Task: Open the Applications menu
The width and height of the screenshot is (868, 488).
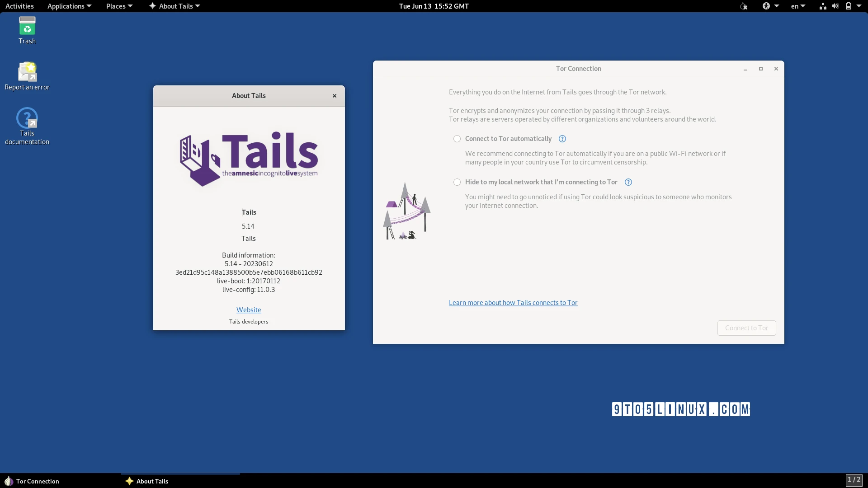Action: click(66, 6)
